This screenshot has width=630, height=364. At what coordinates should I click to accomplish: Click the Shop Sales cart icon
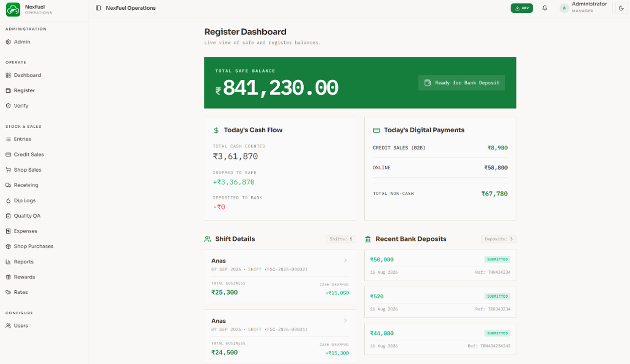8,170
